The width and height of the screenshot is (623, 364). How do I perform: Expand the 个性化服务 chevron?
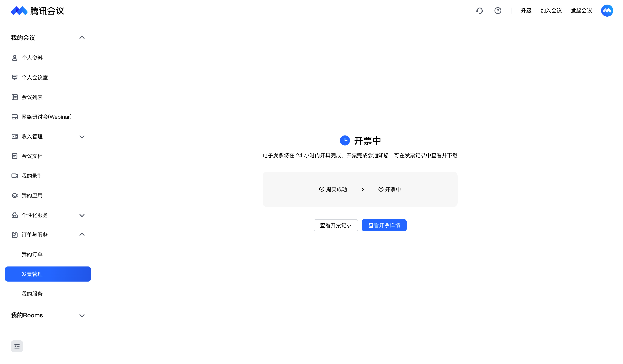(82, 215)
